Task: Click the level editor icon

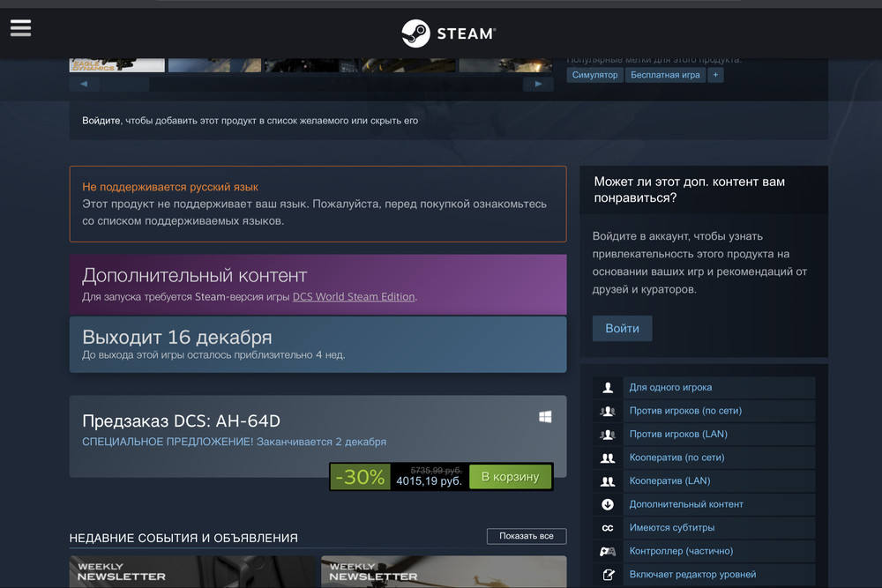Action: [x=608, y=575]
